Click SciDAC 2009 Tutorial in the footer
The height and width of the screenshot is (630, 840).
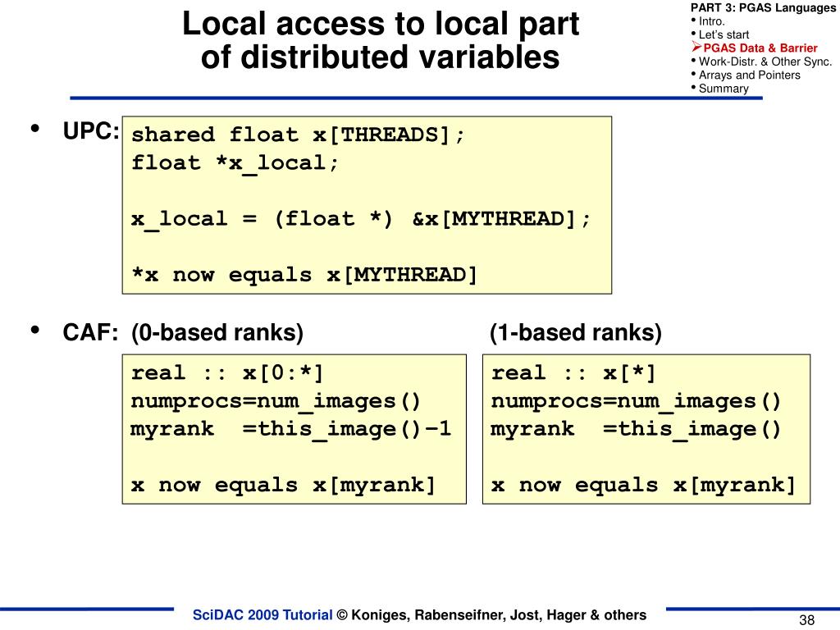pyautogui.click(x=262, y=615)
